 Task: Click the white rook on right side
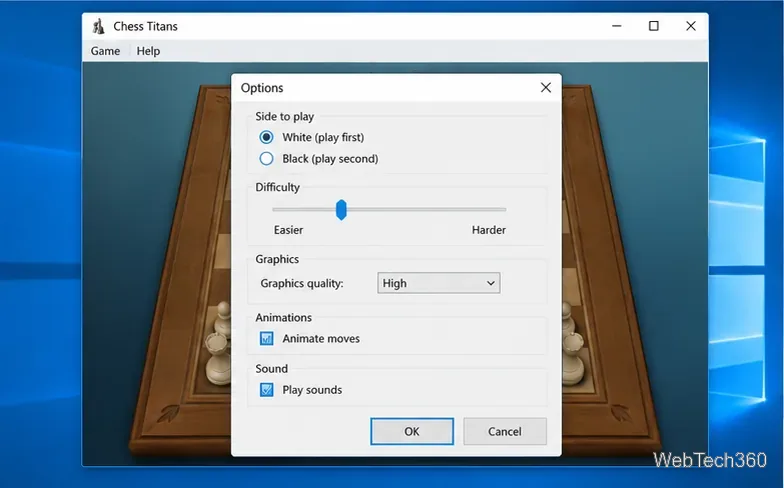574,358
